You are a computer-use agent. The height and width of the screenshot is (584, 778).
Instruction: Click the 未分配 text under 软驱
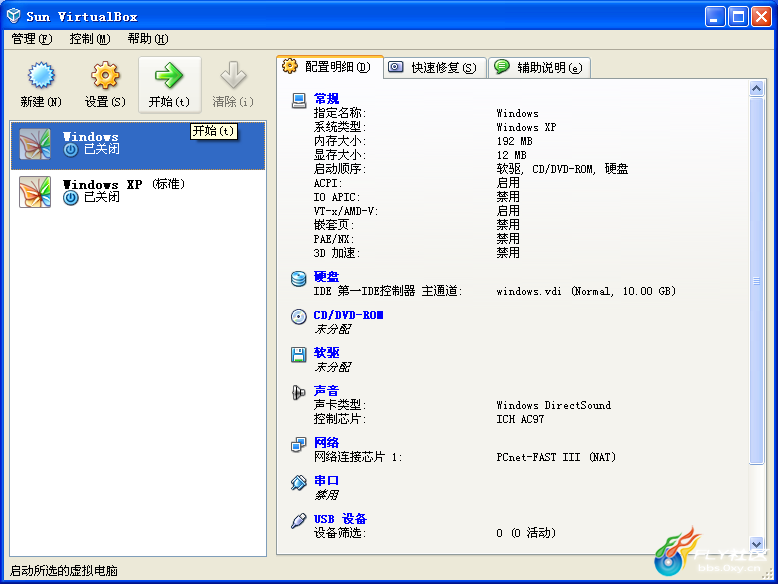tap(332, 367)
